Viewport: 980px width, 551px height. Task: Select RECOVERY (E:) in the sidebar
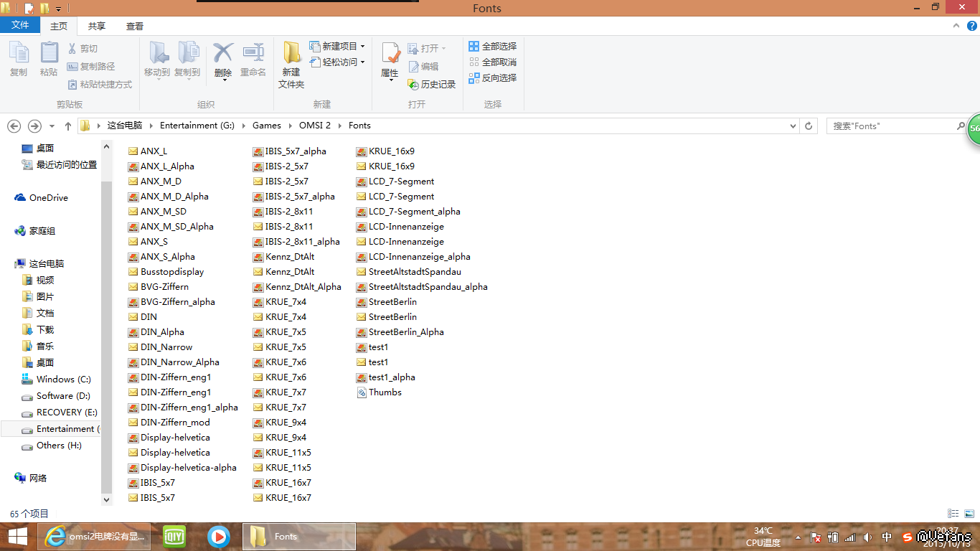pyautogui.click(x=60, y=413)
